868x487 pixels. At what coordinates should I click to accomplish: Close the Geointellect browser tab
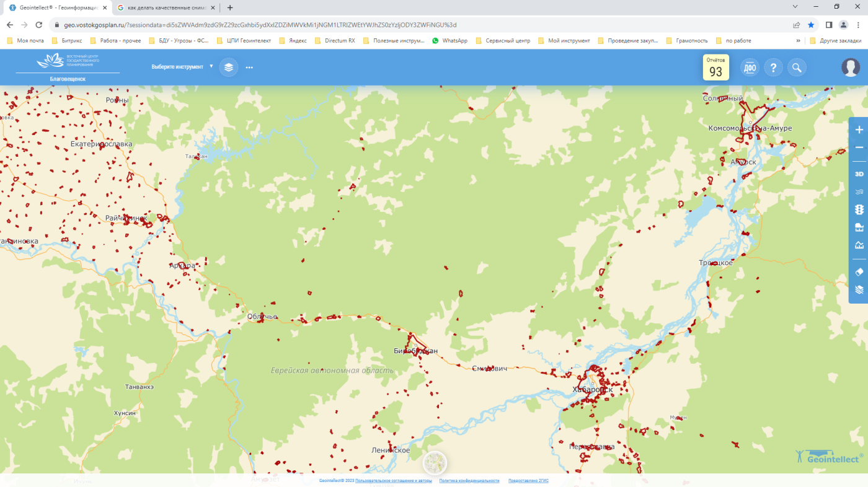click(x=104, y=7)
